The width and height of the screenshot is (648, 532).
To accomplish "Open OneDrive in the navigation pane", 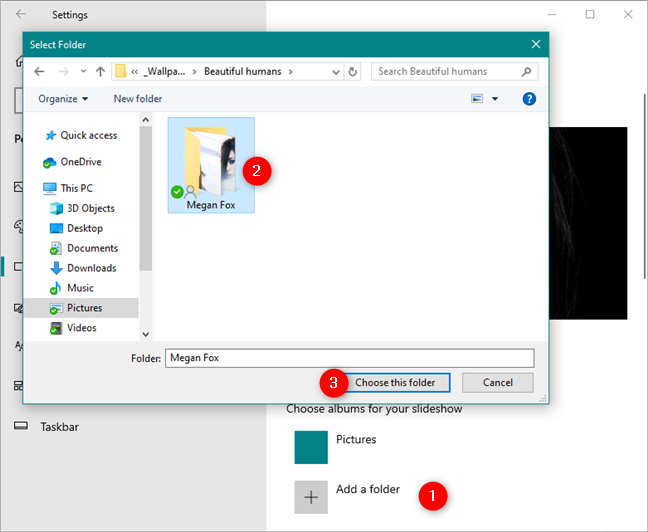I will 80,162.
